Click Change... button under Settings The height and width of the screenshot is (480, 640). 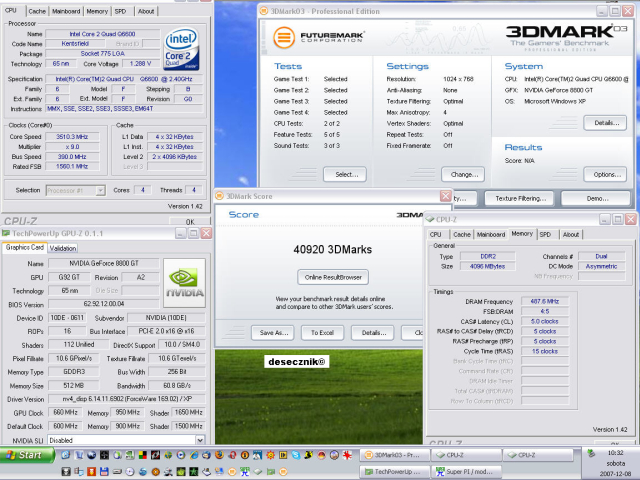(x=463, y=174)
